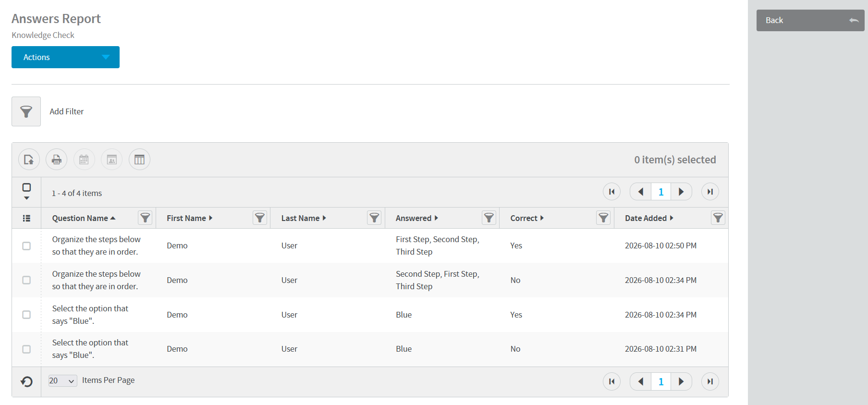The width and height of the screenshot is (868, 405).
Task: Filter the Answered column
Action: 489,218
